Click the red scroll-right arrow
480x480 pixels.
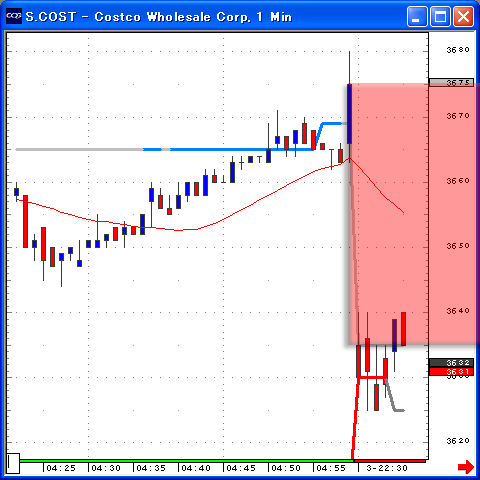click(466, 467)
